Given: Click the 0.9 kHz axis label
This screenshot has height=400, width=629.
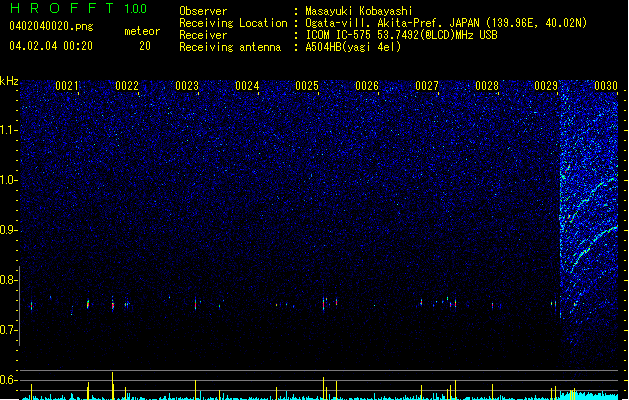Looking at the screenshot, I should coord(9,230).
